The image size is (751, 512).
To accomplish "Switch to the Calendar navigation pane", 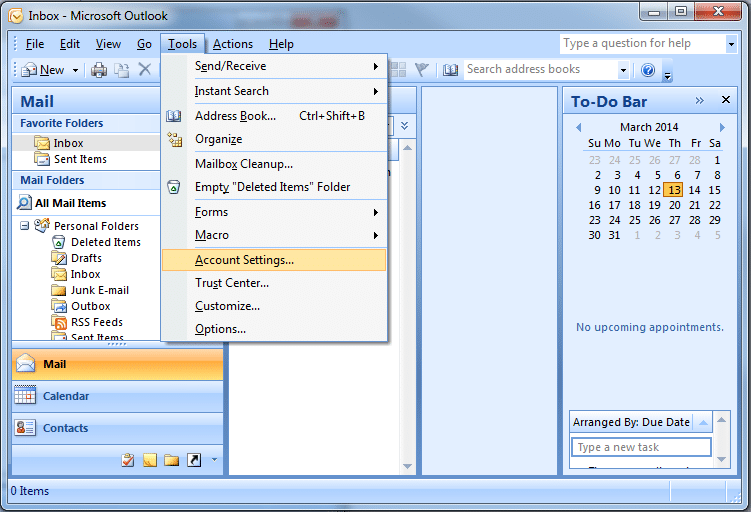I will click(x=117, y=397).
